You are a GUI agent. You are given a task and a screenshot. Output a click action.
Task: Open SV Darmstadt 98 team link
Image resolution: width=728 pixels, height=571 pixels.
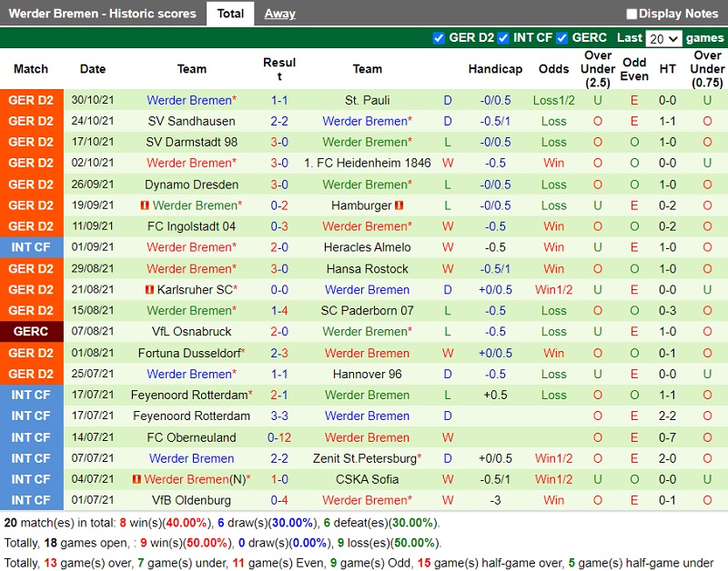pos(191,142)
